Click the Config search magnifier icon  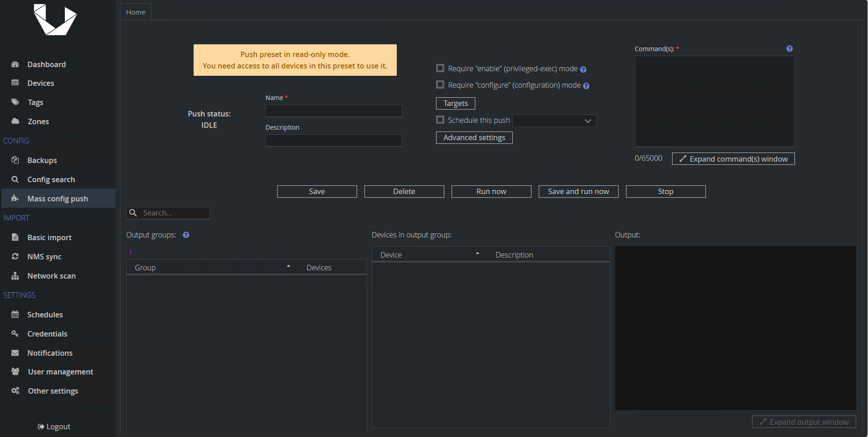[x=15, y=179]
